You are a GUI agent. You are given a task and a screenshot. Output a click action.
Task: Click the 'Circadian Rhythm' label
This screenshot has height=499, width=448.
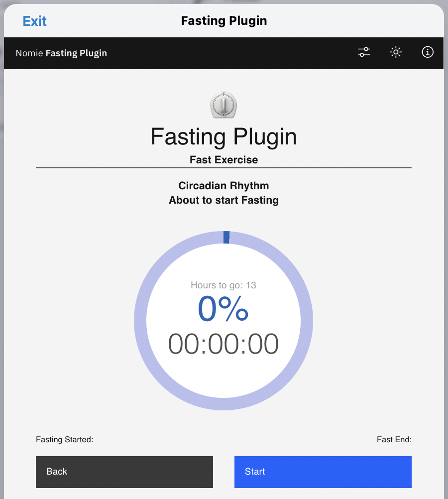[224, 186]
